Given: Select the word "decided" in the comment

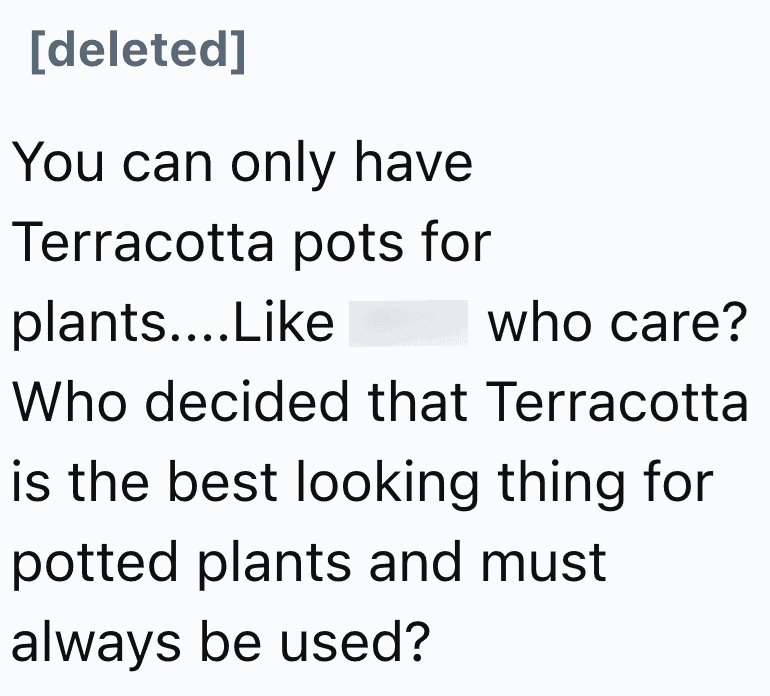Looking at the screenshot, I should (x=247, y=402).
